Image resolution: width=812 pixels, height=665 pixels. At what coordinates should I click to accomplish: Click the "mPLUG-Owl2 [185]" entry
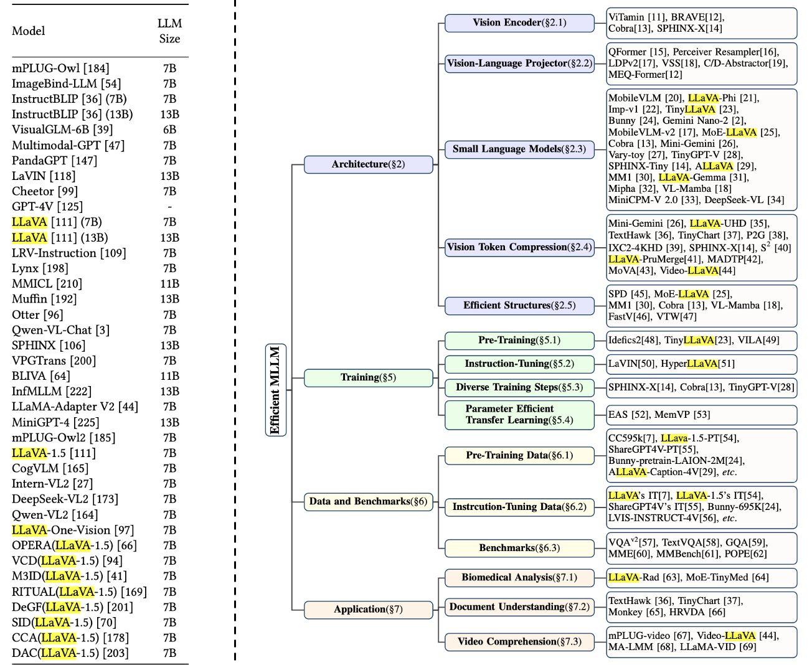coord(64,438)
